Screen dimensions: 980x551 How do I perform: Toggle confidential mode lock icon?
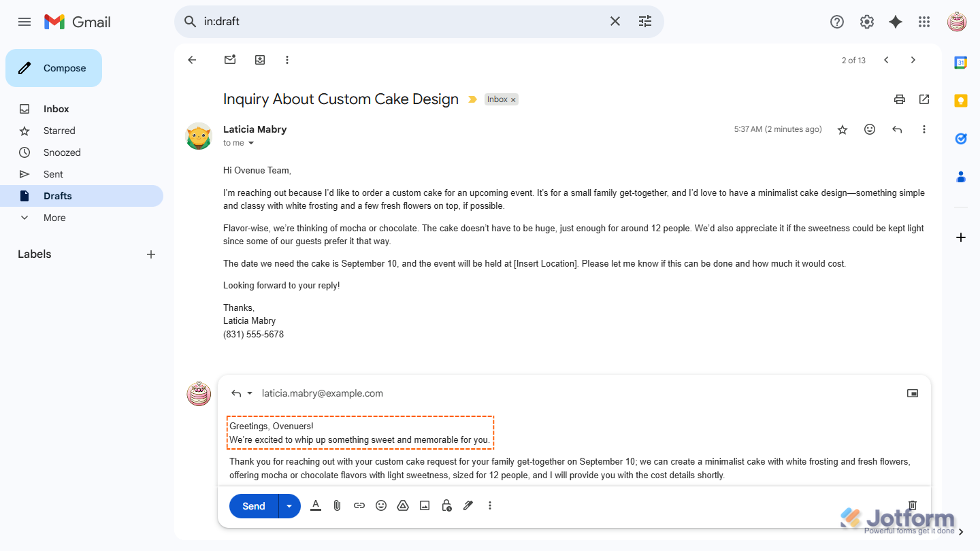(x=446, y=505)
